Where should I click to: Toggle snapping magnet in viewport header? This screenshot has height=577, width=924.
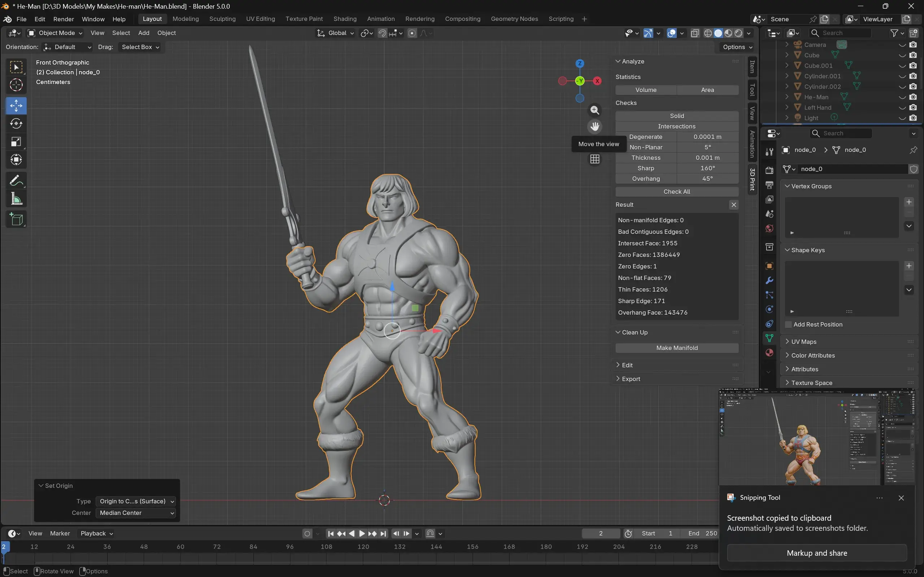382,33
